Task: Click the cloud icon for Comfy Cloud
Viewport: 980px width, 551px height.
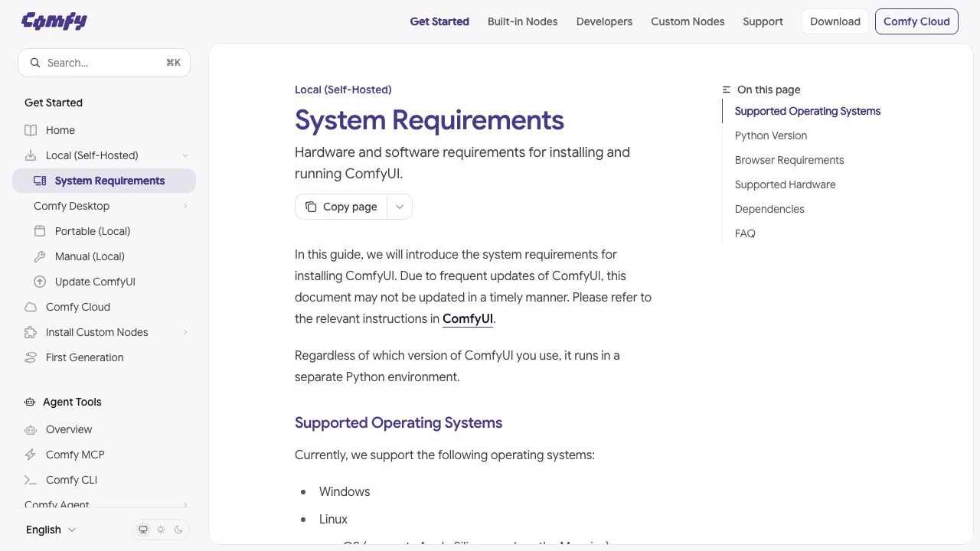Action: (x=31, y=307)
